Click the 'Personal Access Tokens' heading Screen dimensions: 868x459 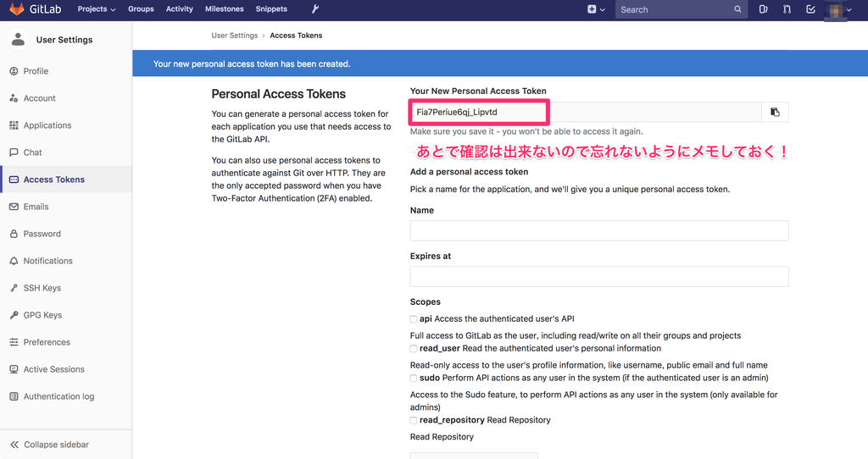pos(278,94)
